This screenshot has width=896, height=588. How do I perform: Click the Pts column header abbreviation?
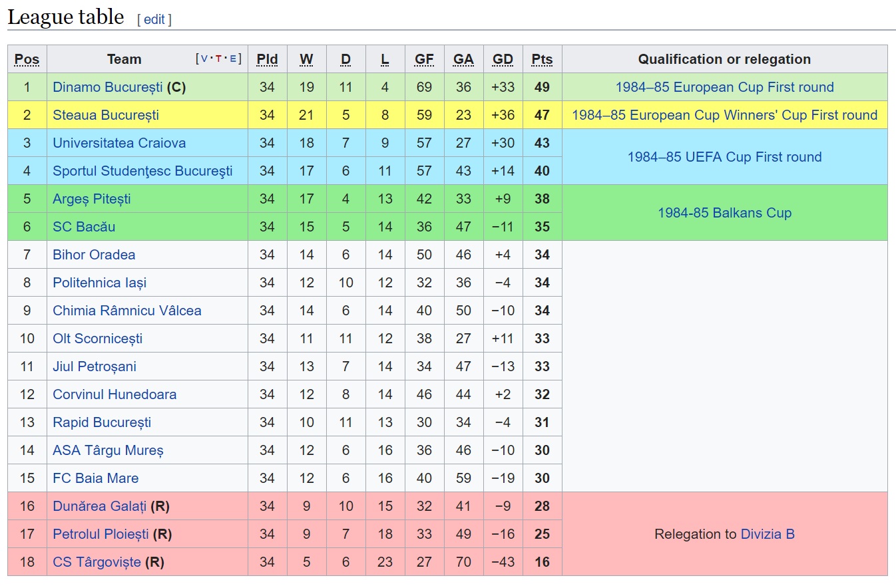(x=542, y=59)
